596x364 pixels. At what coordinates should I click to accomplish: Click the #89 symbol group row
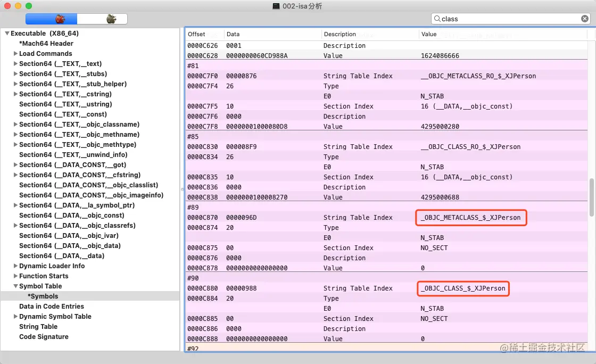click(x=386, y=208)
